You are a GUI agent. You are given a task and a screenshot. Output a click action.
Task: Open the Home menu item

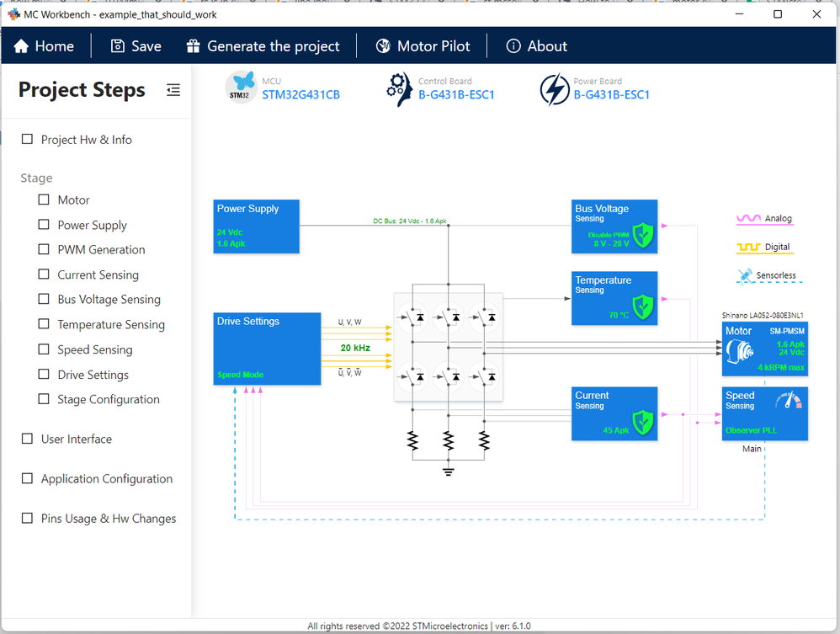tap(44, 46)
